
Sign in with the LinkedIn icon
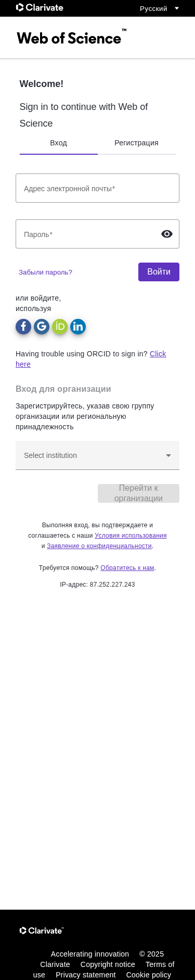click(78, 327)
